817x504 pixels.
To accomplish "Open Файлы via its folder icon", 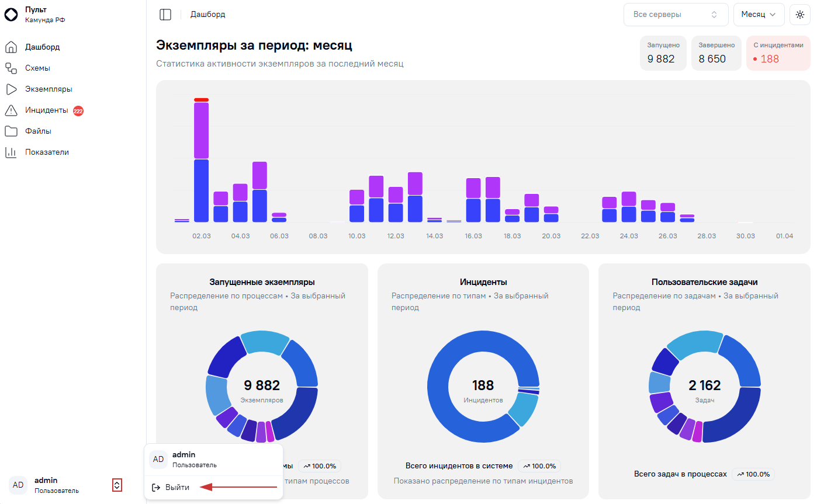I will pos(11,131).
